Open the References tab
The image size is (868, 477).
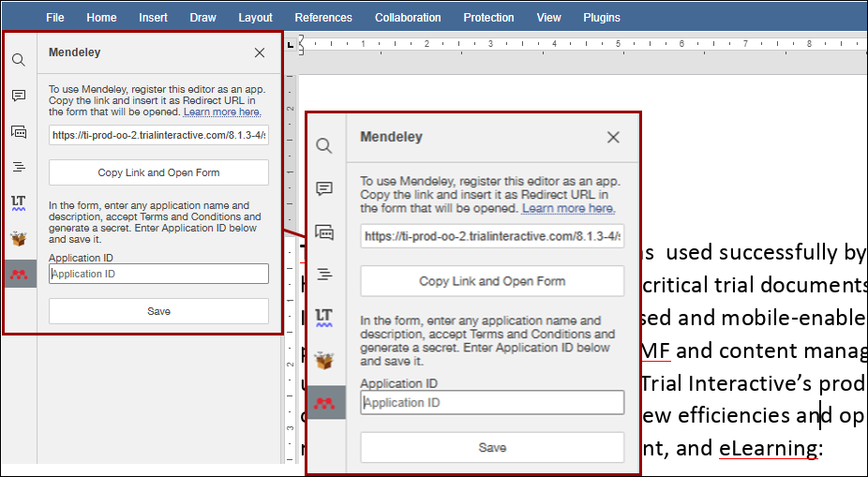(323, 18)
